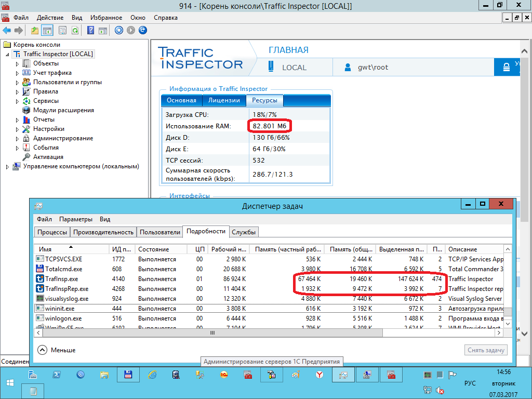
Task: Expand the Учет трафика tree node
Action: click(17, 73)
